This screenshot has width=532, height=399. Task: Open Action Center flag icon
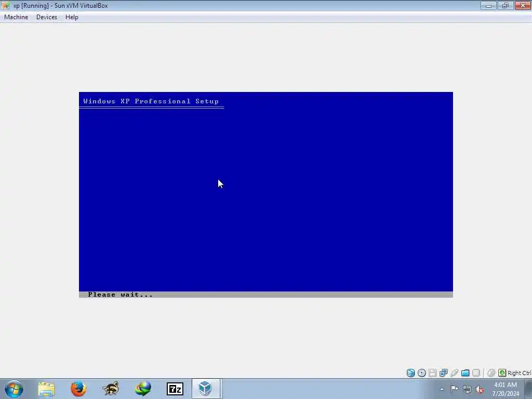pos(454,389)
